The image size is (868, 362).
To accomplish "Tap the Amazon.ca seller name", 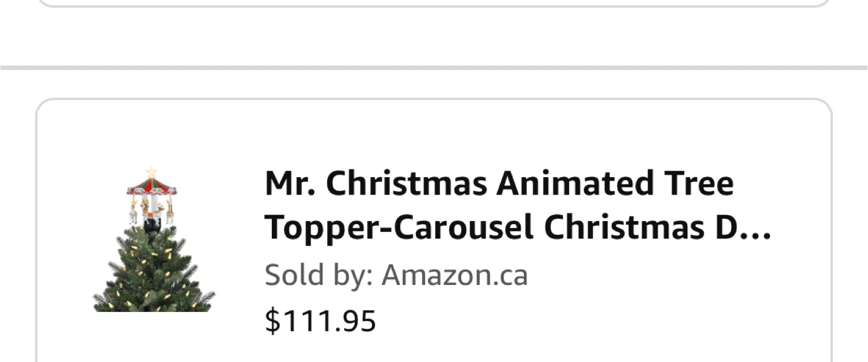I will tap(454, 275).
